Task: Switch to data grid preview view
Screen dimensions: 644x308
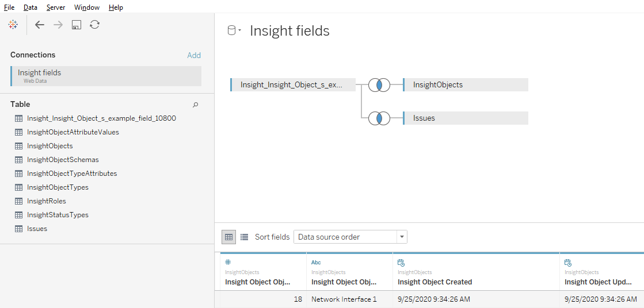Action: click(x=228, y=237)
